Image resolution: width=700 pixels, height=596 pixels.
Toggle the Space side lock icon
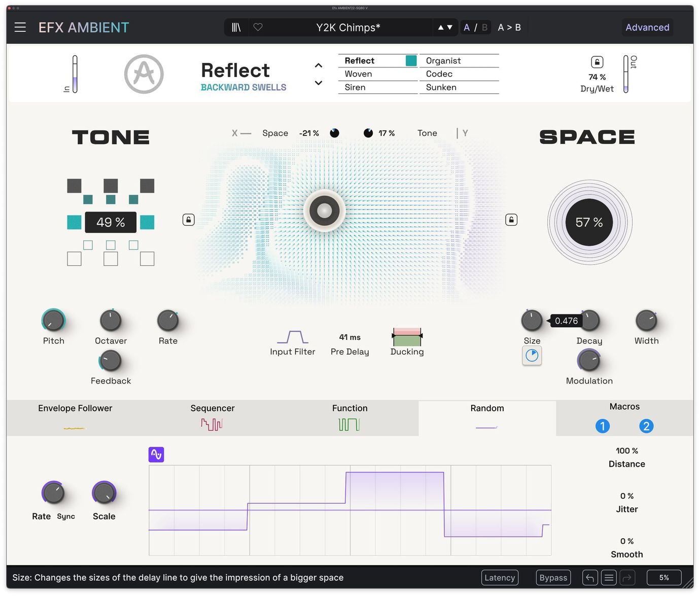click(x=511, y=220)
